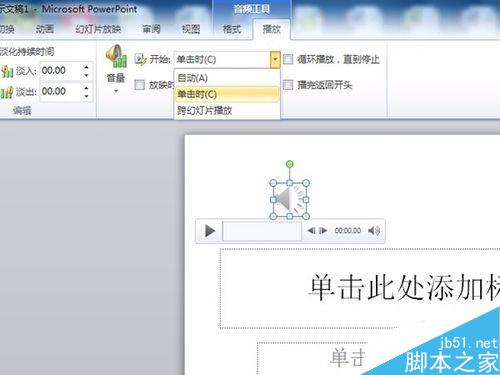The image size is (500, 375).
Task: Select 单击时(C) in the dropdown list
Action: pos(227,94)
